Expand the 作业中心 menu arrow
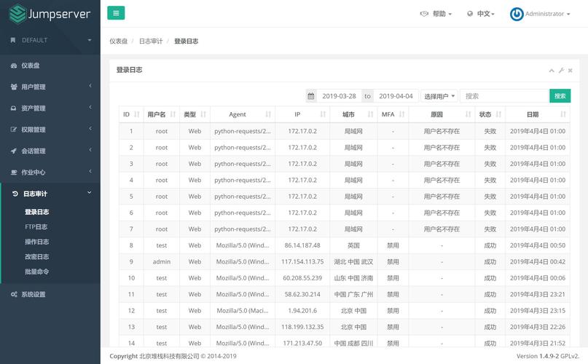Screen dimensions: 588x364 tap(90, 172)
